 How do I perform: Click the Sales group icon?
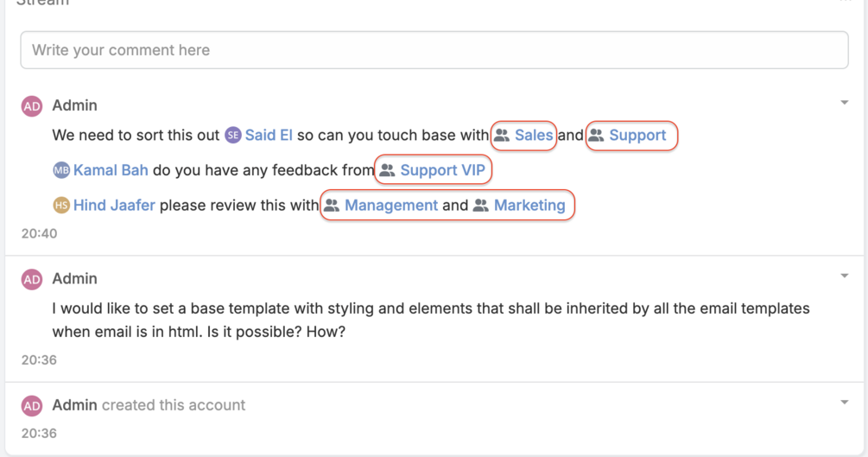point(502,136)
